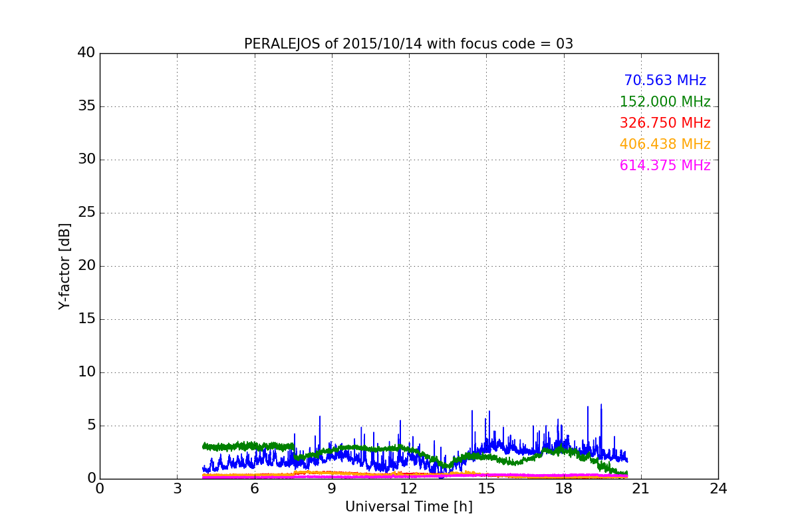This screenshot has height=532, width=798.
Task: Select the 326.750 MHz legend label
Action: tap(665, 123)
